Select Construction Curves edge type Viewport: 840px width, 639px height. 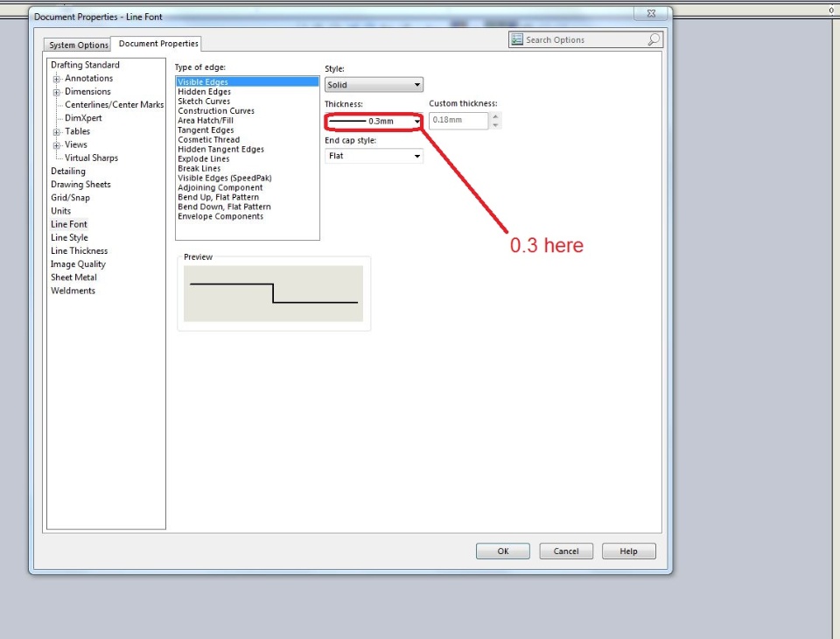pyautogui.click(x=216, y=111)
